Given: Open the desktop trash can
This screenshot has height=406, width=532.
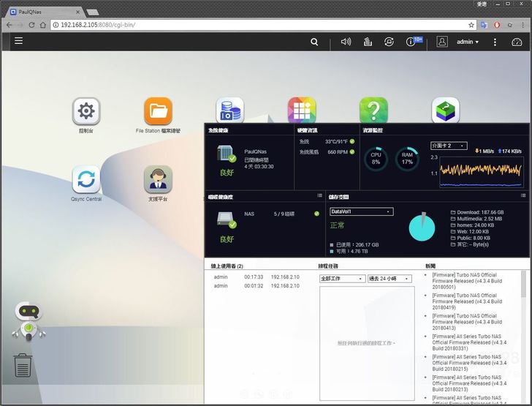Looking at the screenshot, I should 23,364.
